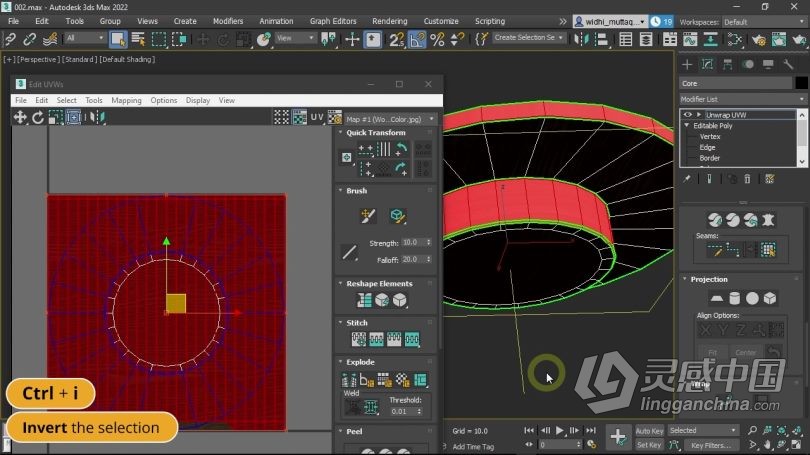Screen dimensions: 810x455
Task: Open the Create command panel tab
Action: coord(687,64)
